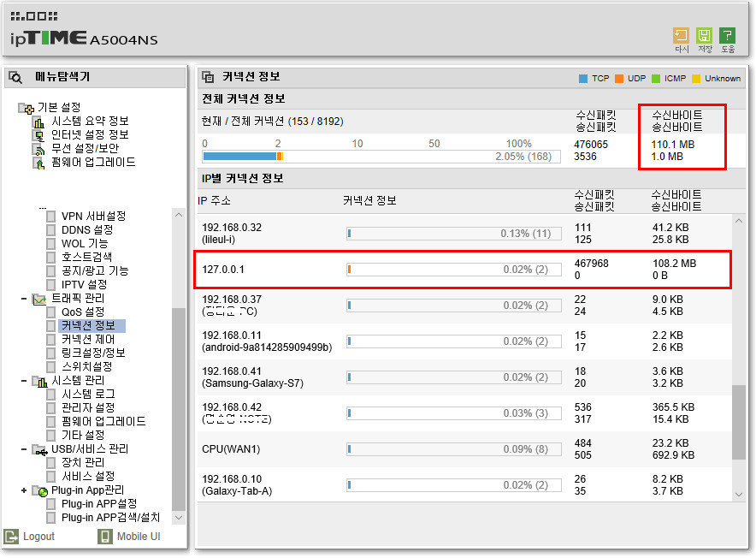This screenshot has height=558, width=756.
Task: Click the top 펌웨어 업그레이드 icon
Action: pos(38,163)
